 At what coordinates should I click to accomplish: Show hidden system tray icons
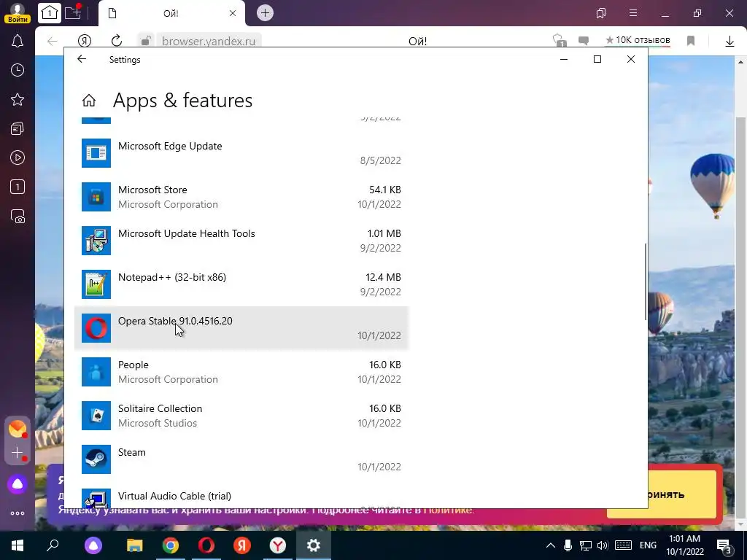[550, 545]
